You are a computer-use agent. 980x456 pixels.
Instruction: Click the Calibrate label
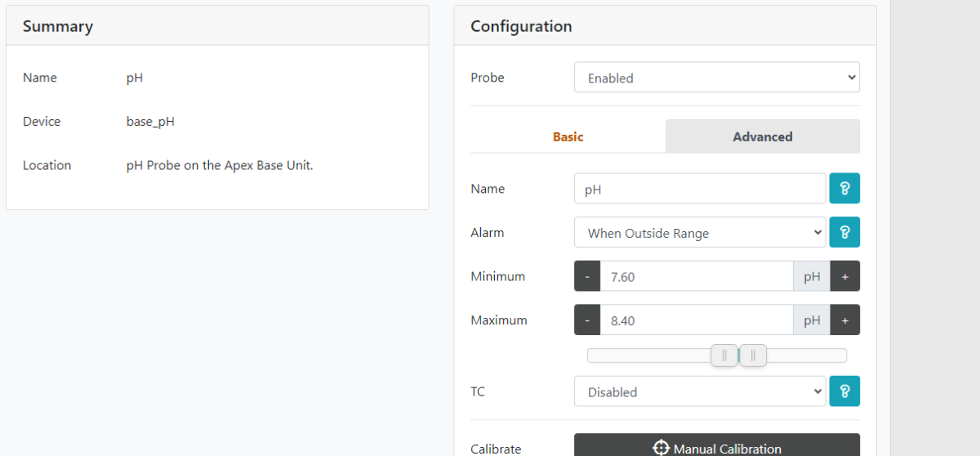[x=496, y=448]
